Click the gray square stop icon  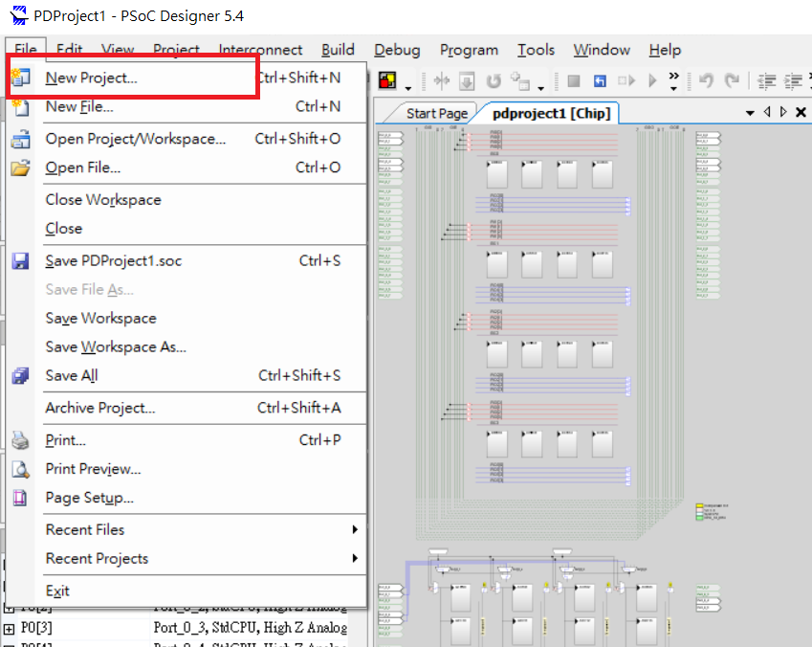pyautogui.click(x=573, y=80)
